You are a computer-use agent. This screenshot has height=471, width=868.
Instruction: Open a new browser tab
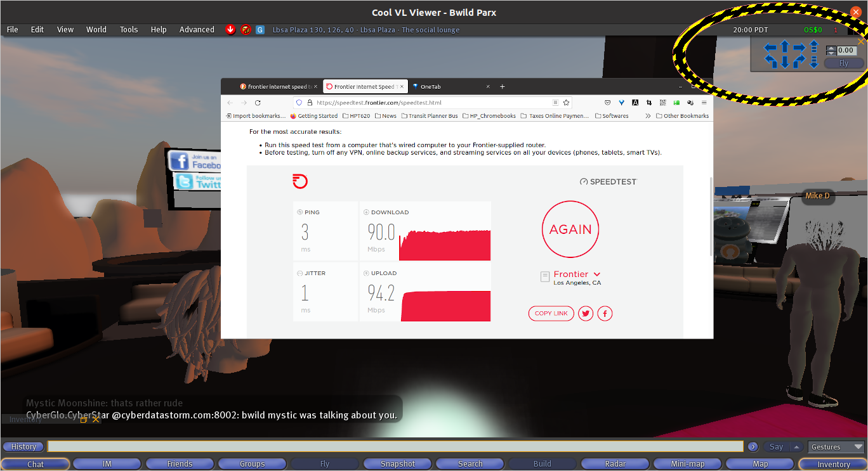click(502, 87)
